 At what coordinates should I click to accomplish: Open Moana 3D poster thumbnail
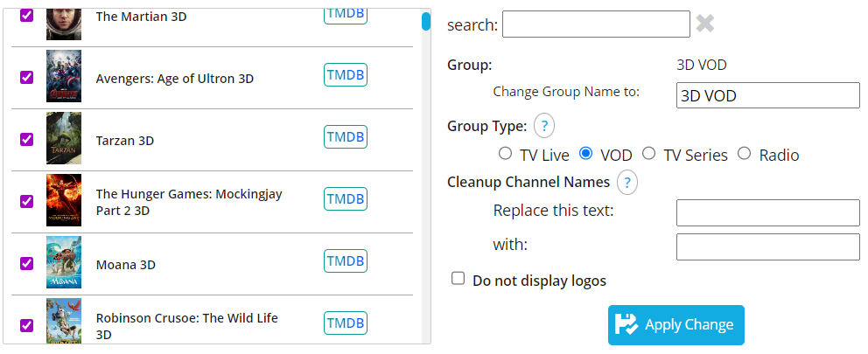click(x=64, y=262)
